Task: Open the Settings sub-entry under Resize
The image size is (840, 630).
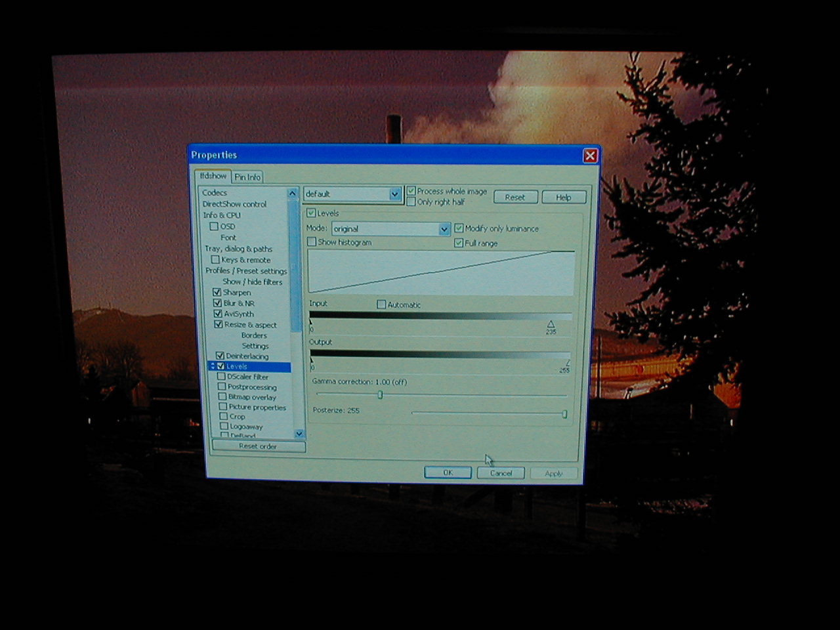Action: click(x=255, y=346)
